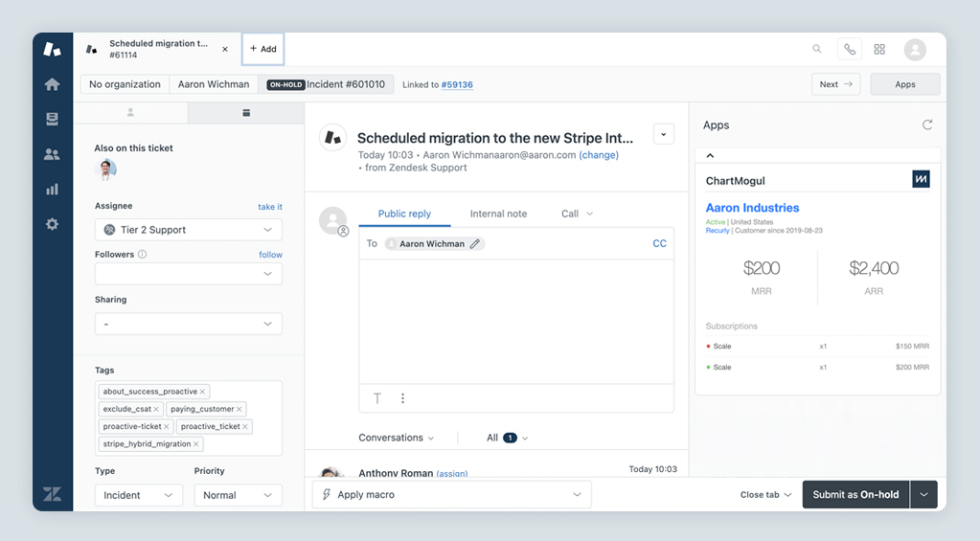This screenshot has height=541, width=980.
Task: Open the Type Incident dropdown
Action: coord(139,495)
